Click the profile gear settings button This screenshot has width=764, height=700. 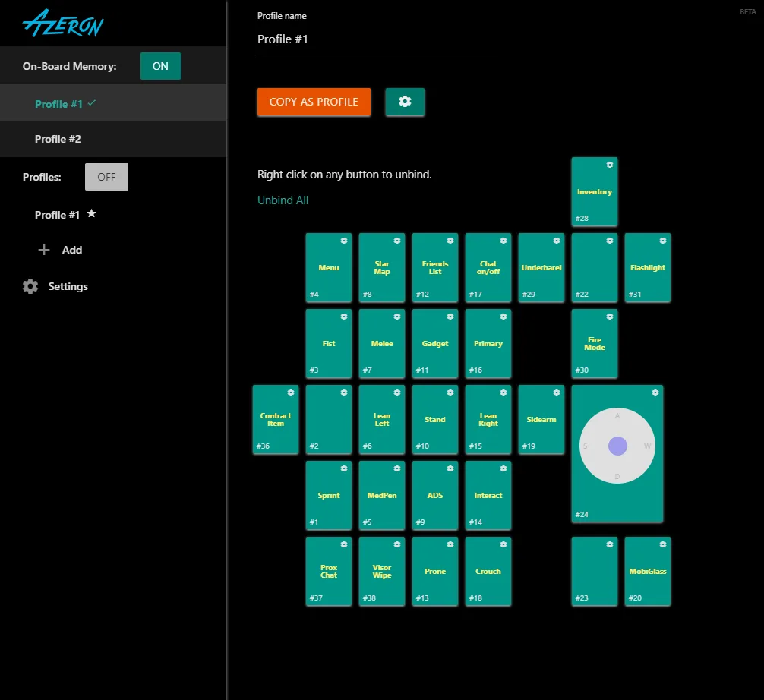pyautogui.click(x=405, y=102)
